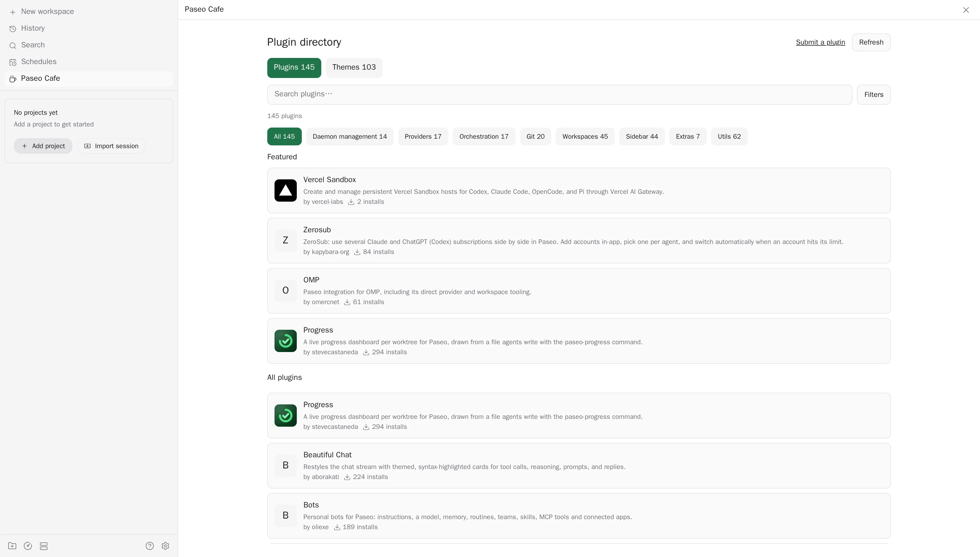
Task: Click the Zerosub Z avatar icon
Action: click(285, 241)
